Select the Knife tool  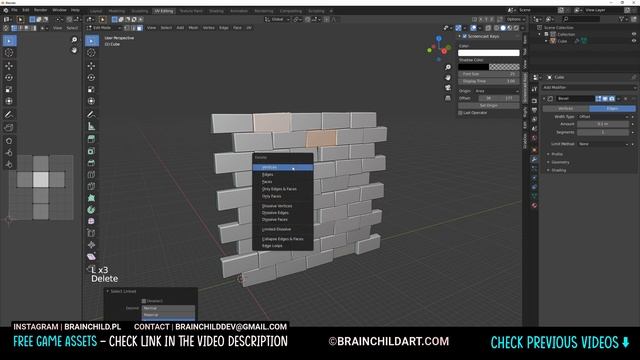91,187
